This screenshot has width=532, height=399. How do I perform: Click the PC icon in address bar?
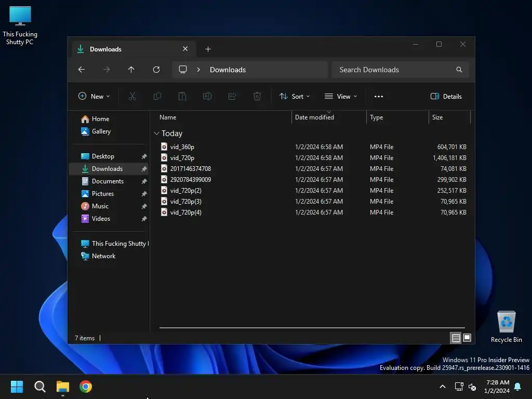pyautogui.click(x=183, y=70)
